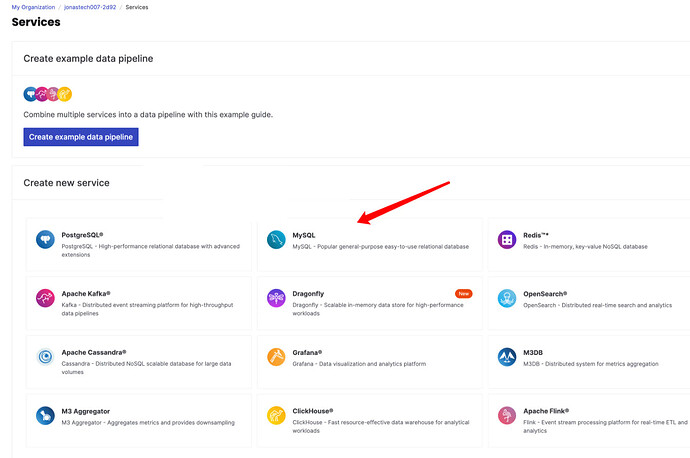
Task: Click the Apache Cassandra eye icon
Action: click(45, 356)
